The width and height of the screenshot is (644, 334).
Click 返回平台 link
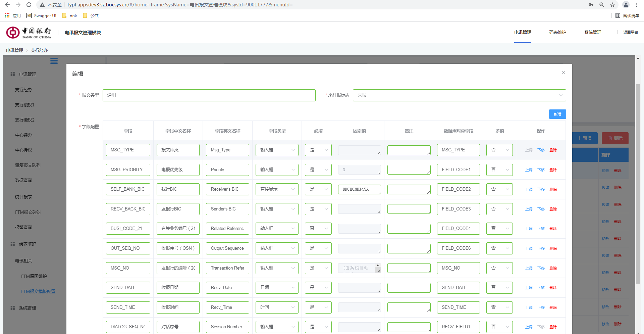(631, 32)
